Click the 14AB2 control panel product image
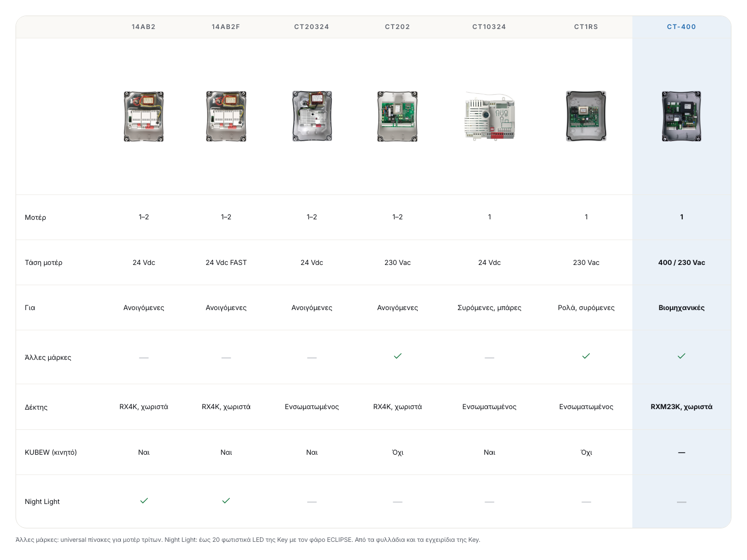 coord(144,116)
